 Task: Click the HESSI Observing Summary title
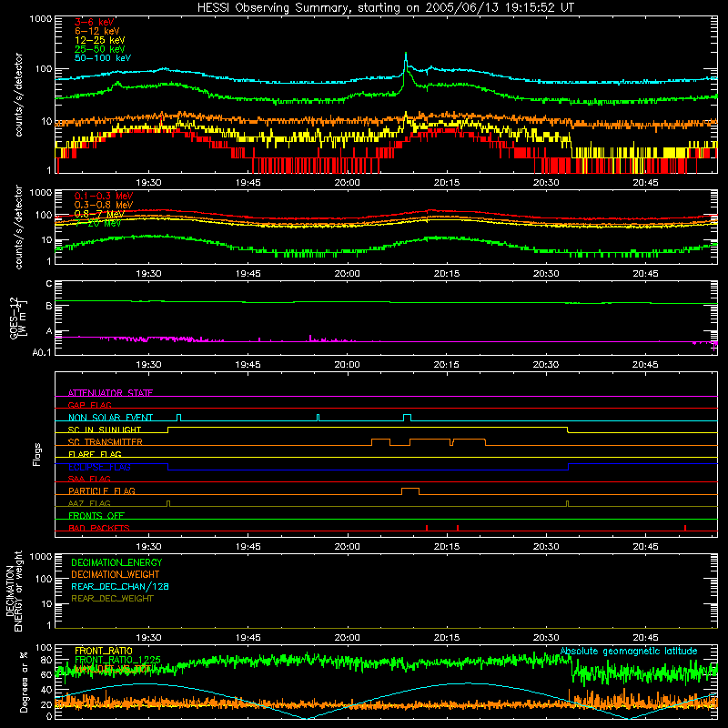click(386, 8)
